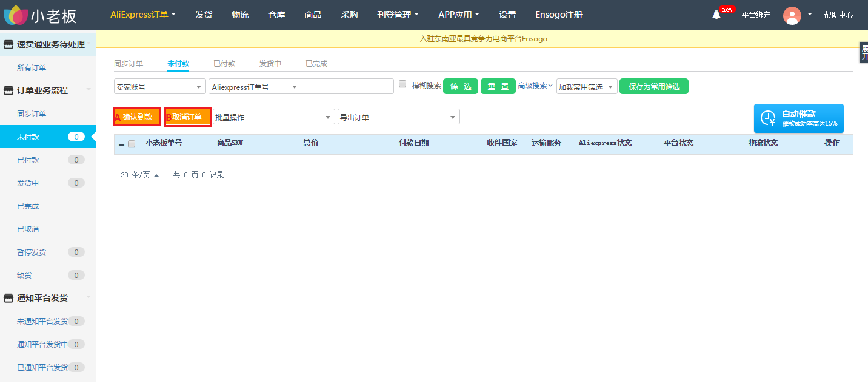The image size is (868, 386).
Task: Click the 速卖通业务待处理 store icon
Action: click(8, 44)
